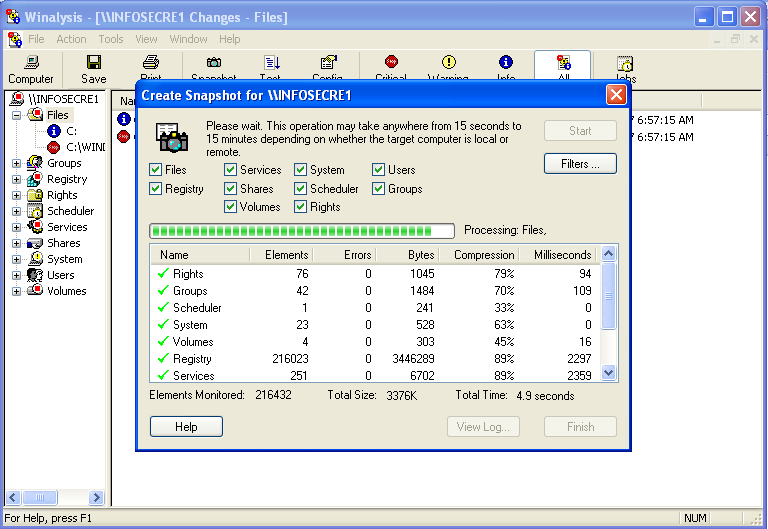Open the View menu
The width and height of the screenshot is (768, 529).
point(146,39)
